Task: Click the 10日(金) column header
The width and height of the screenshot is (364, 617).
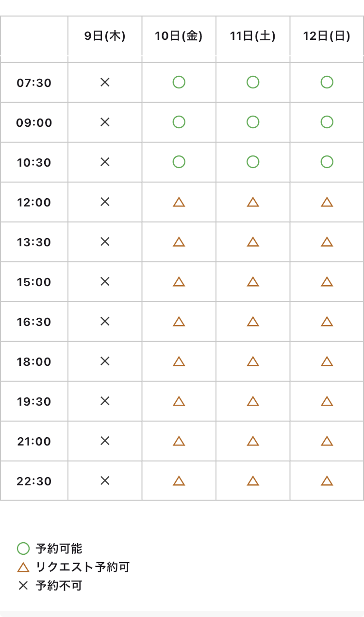Action: 179,36
